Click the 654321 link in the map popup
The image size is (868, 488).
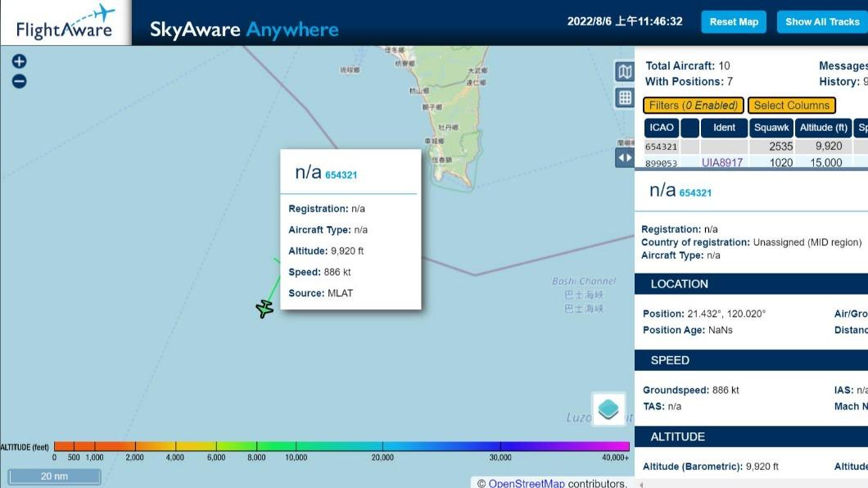click(x=341, y=175)
